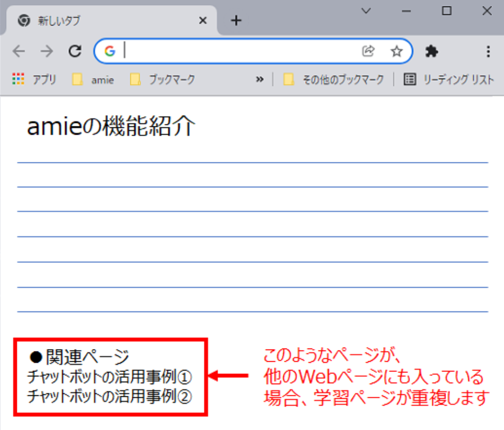
Task: Open Chrome three-dot menu
Action: click(x=488, y=51)
